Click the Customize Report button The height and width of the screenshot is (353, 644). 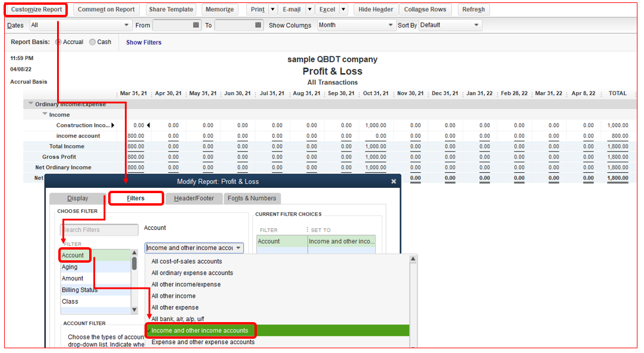(x=36, y=10)
